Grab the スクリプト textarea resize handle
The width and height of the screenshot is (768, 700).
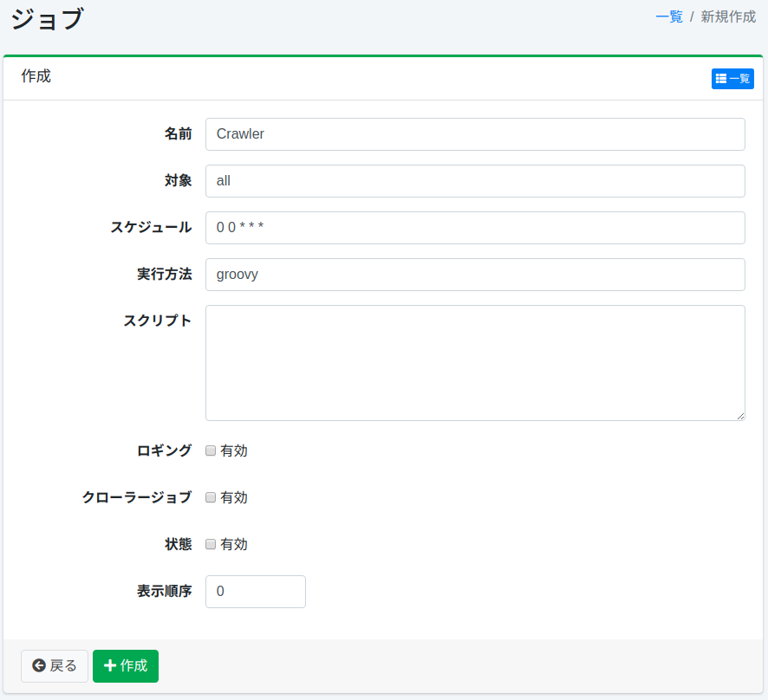click(740, 416)
